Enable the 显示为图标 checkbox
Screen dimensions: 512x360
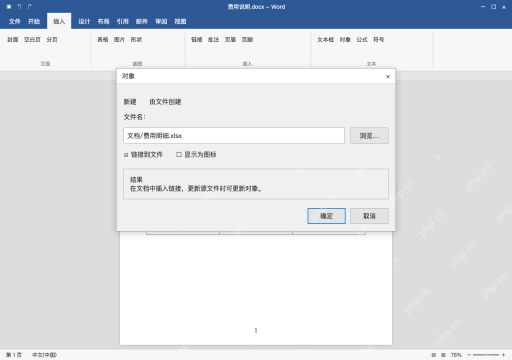(x=179, y=154)
